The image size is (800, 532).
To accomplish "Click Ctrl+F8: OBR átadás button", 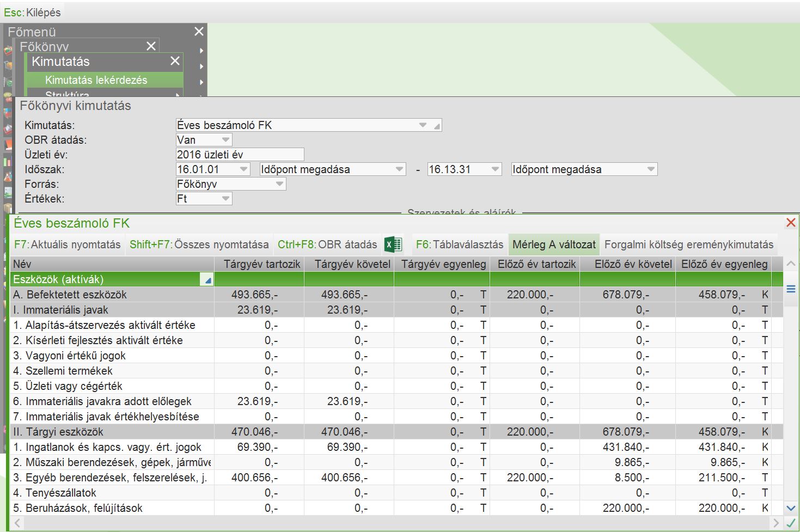I will 327,244.
